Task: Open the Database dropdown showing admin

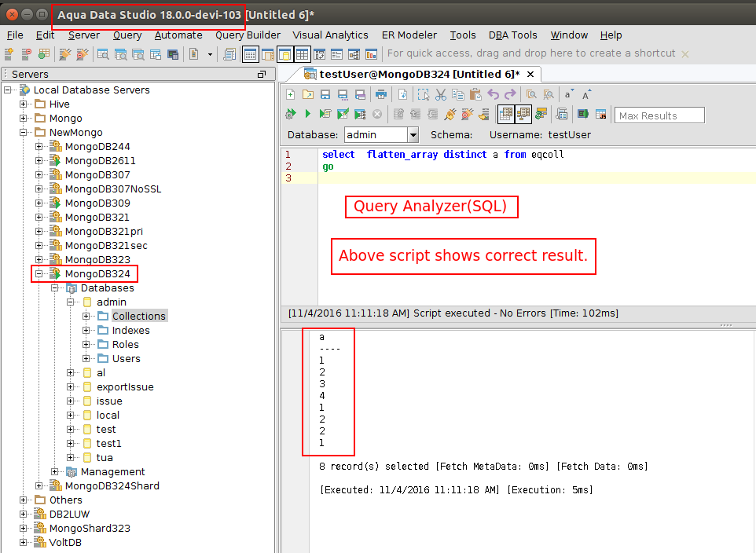Action: [413, 135]
